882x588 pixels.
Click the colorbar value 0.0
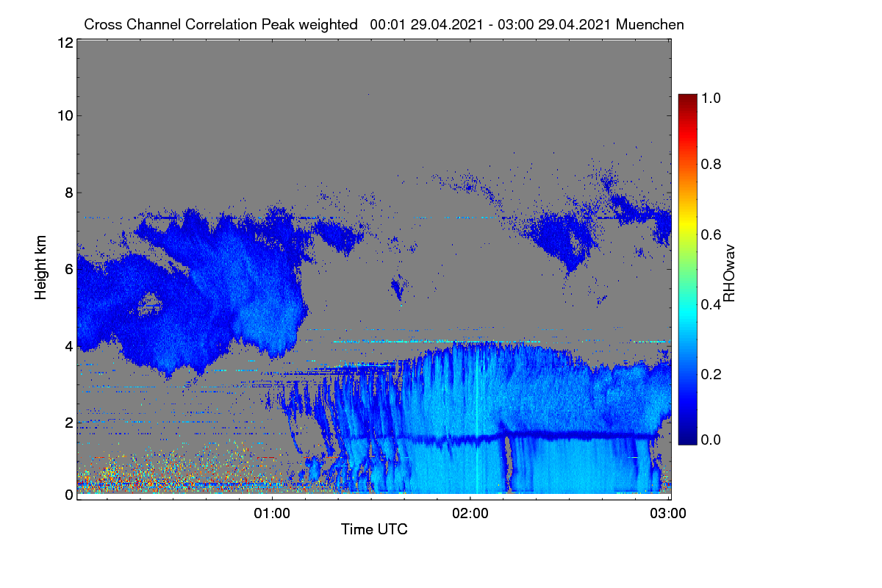point(711,440)
